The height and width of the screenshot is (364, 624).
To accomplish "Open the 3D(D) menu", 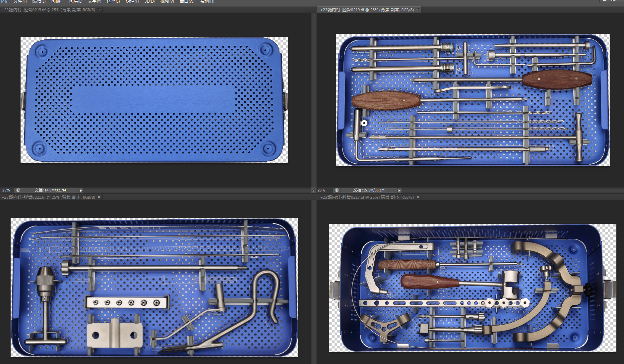I will click(x=150, y=1).
